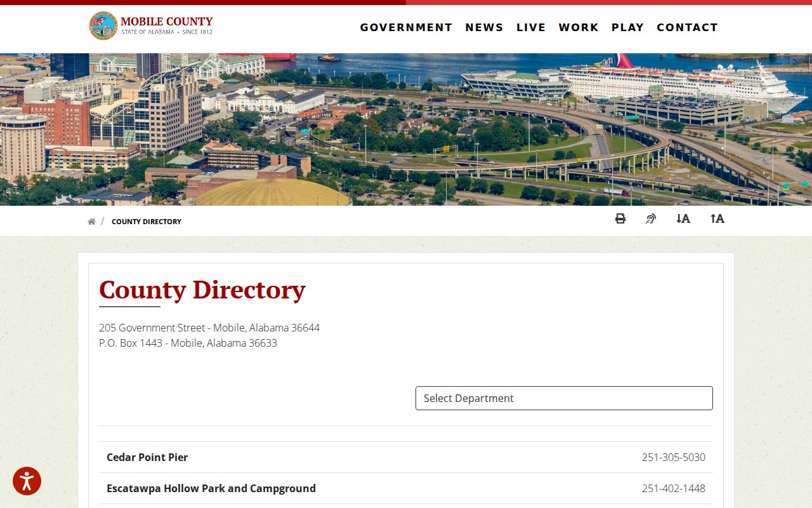
Task: Open the Contact menu
Action: [688, 27]
